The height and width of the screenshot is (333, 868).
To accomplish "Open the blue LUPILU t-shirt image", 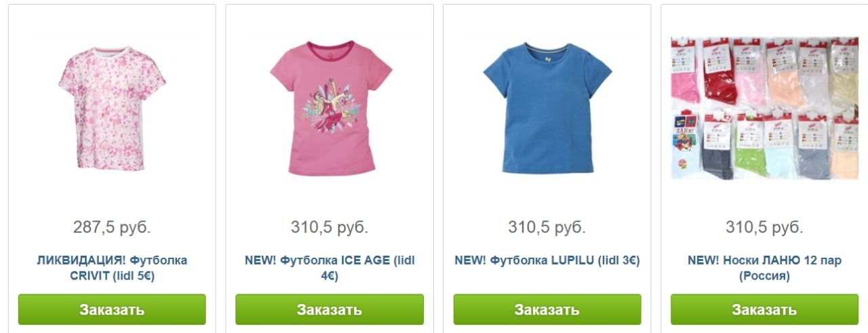I will click(x=547, y=109).
